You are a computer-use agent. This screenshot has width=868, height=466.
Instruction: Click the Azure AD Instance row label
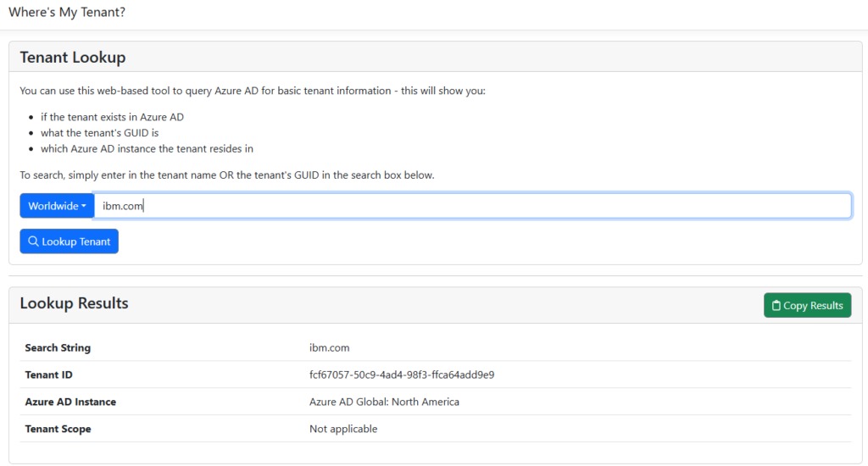click(70, 402)
